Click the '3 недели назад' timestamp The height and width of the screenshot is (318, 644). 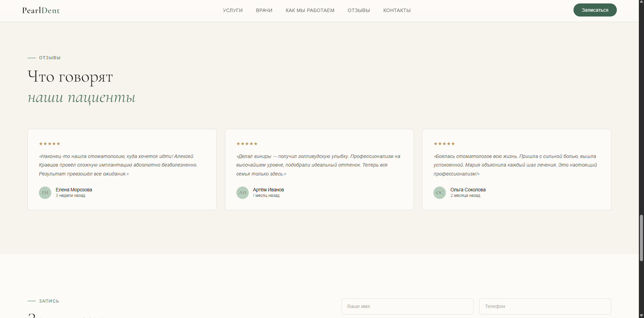click(71, 195)
